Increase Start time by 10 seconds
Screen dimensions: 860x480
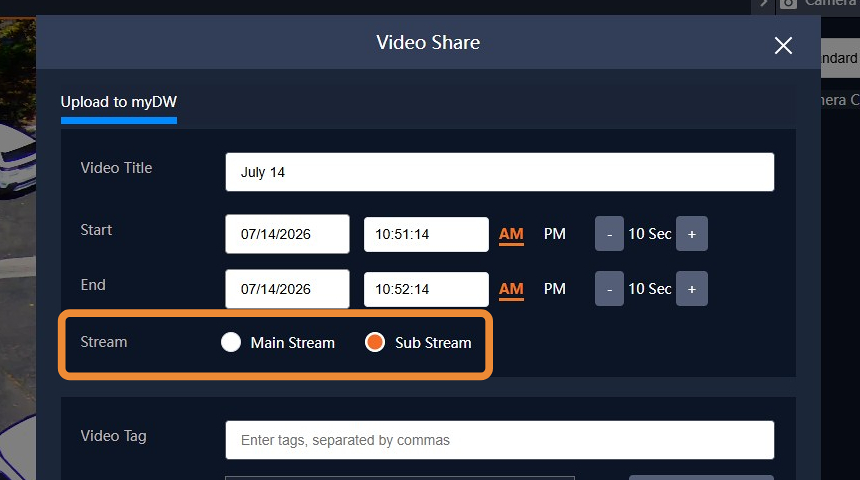click(x=692, y=234)
